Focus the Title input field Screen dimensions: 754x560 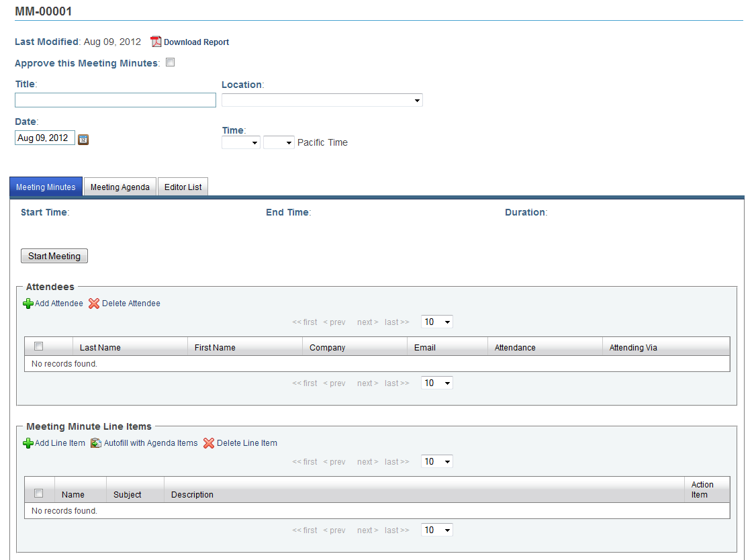click(x=115, y=100)
